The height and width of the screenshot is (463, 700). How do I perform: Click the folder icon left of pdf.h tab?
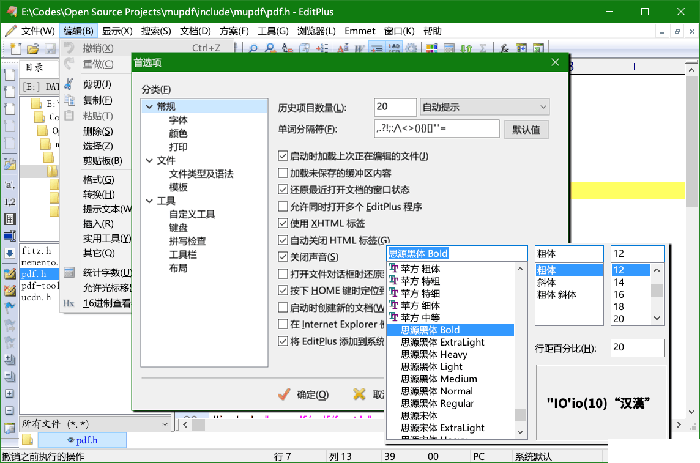pyautogui.click(x=27, y=439)
